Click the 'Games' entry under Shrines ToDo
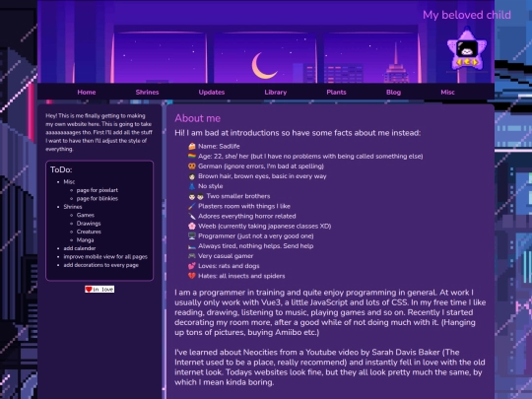This screenshot has height=399, width=532. coord(86,215)
